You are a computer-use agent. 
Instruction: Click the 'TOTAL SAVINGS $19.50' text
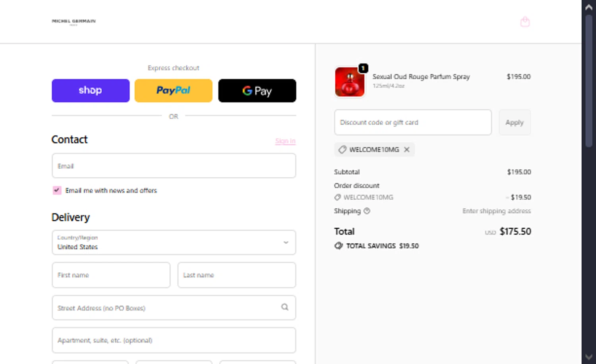click(x=382, y=246)
